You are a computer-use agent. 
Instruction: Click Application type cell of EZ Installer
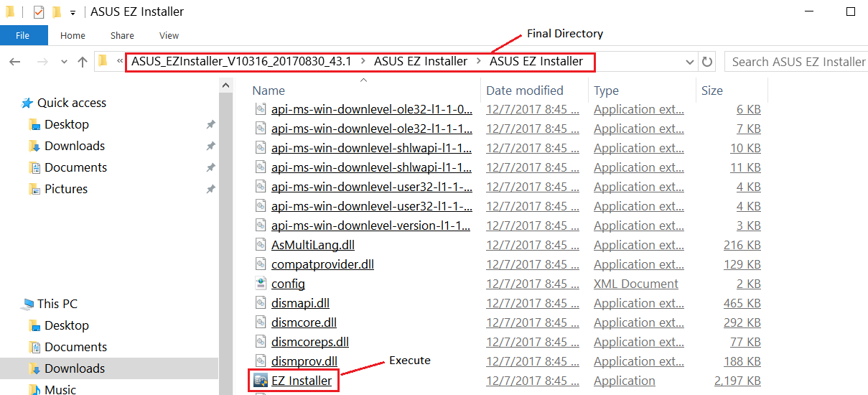[x=625, y=381]
